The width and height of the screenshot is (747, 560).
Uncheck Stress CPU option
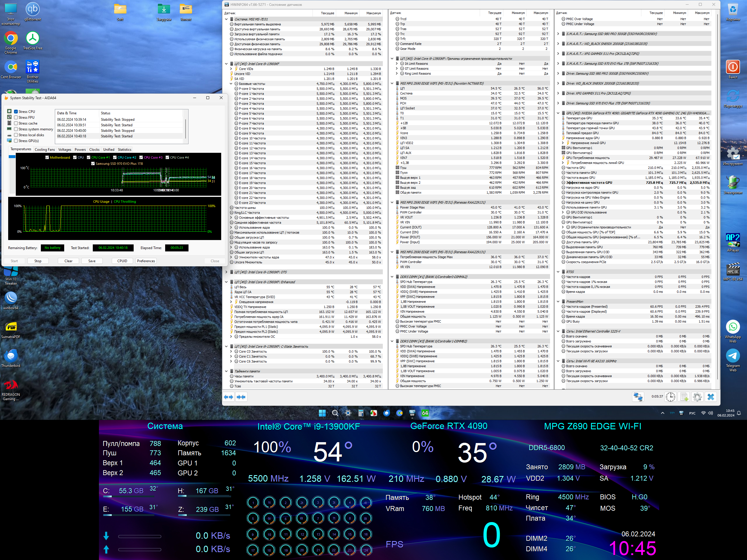[16, 112]
